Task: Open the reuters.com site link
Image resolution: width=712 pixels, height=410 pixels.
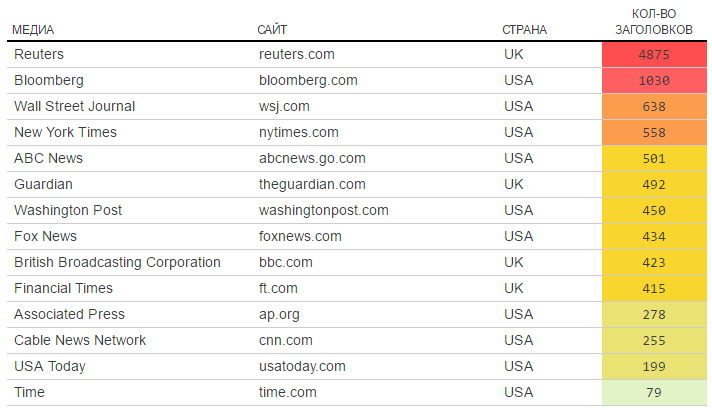Action: click(296, 54)
